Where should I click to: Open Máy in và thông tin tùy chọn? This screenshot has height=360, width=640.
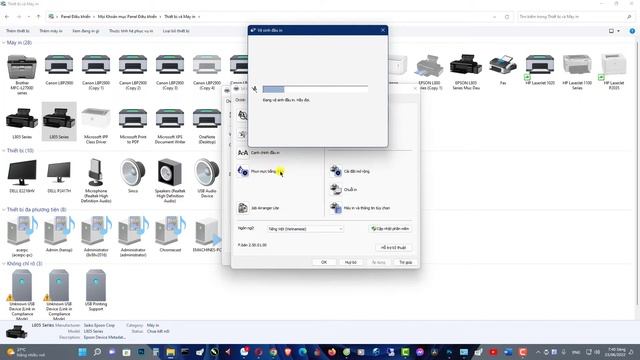360,208
